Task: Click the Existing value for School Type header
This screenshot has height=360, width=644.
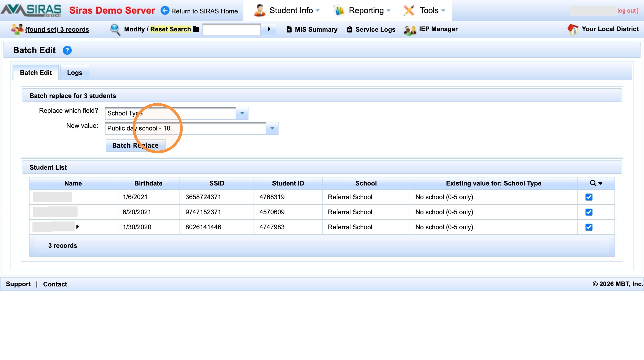Action: click(x=494, y=183)
